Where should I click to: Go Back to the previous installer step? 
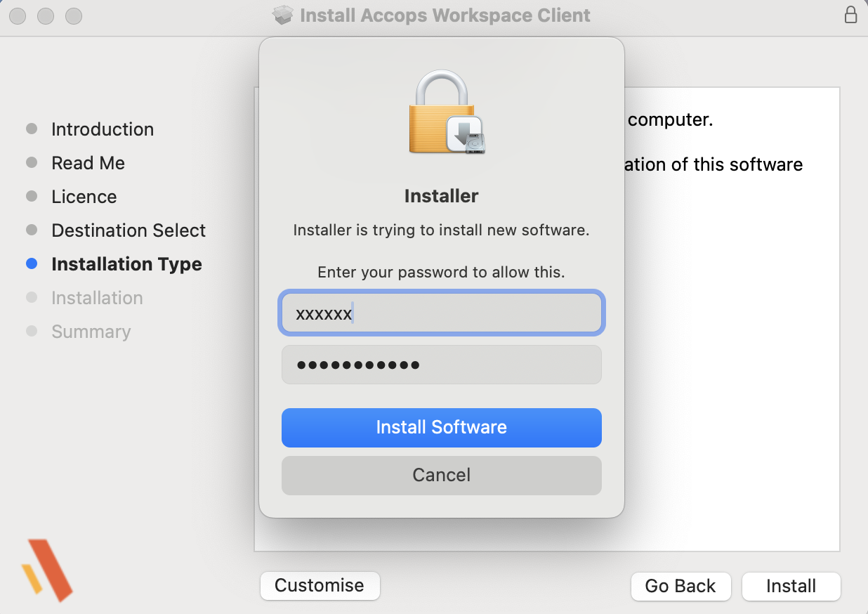pyautogui.click(x=680, y=587)
